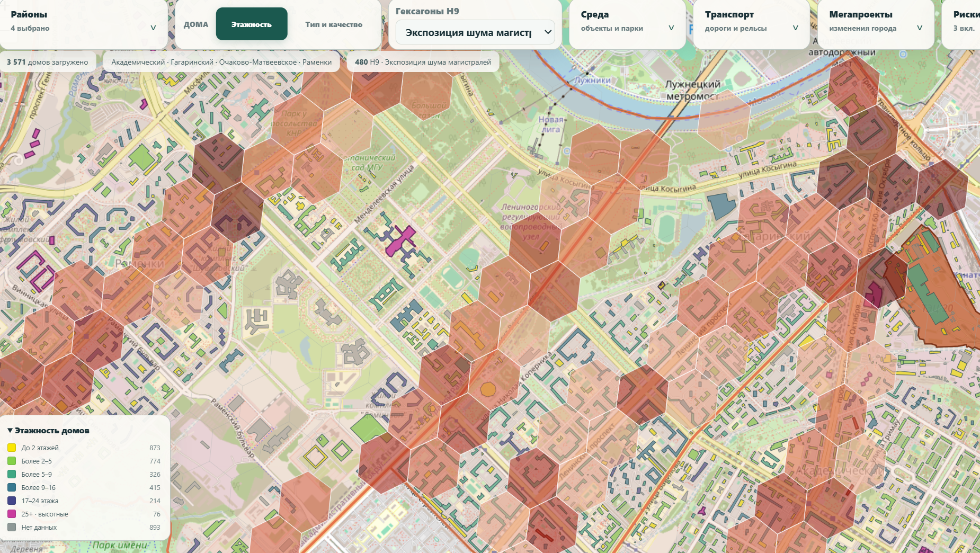Viewport: 980px width, 553px height.
Task: Click the 3 571 домов загружено chip
Action: pyautogui.click(x=48, y=62)
